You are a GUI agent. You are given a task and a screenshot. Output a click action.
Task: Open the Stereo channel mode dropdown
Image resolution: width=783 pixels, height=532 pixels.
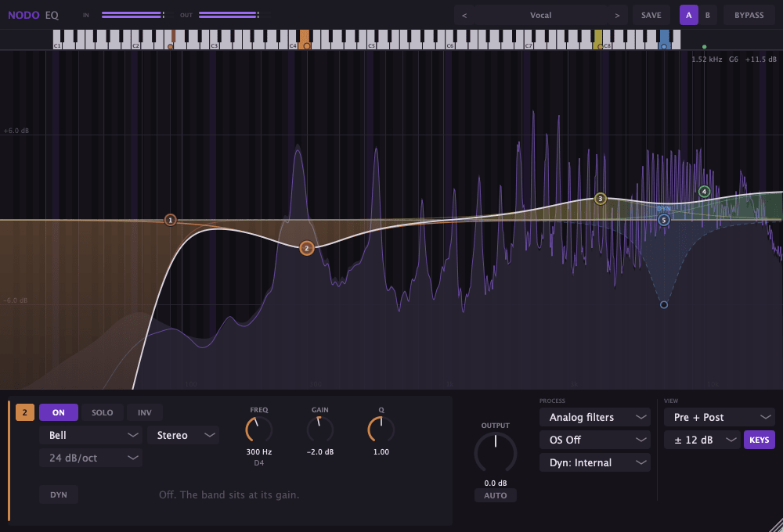point(182,435)
